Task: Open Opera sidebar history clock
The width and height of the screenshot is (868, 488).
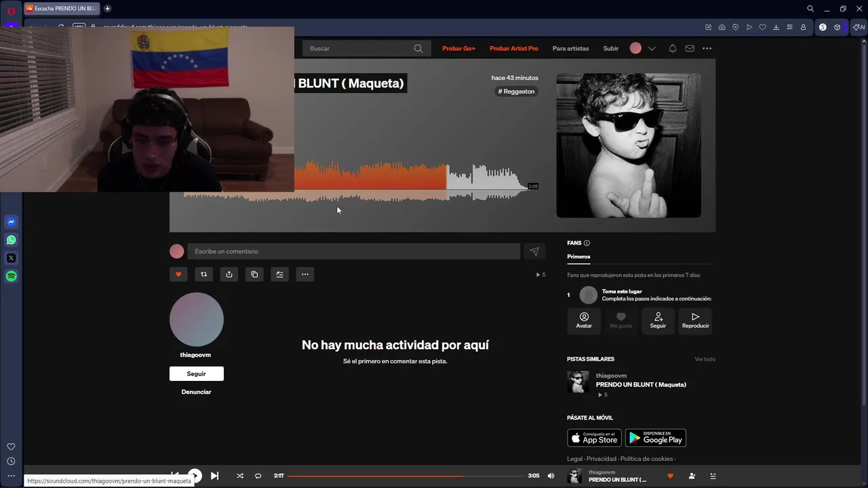Action: click(11, 462)
